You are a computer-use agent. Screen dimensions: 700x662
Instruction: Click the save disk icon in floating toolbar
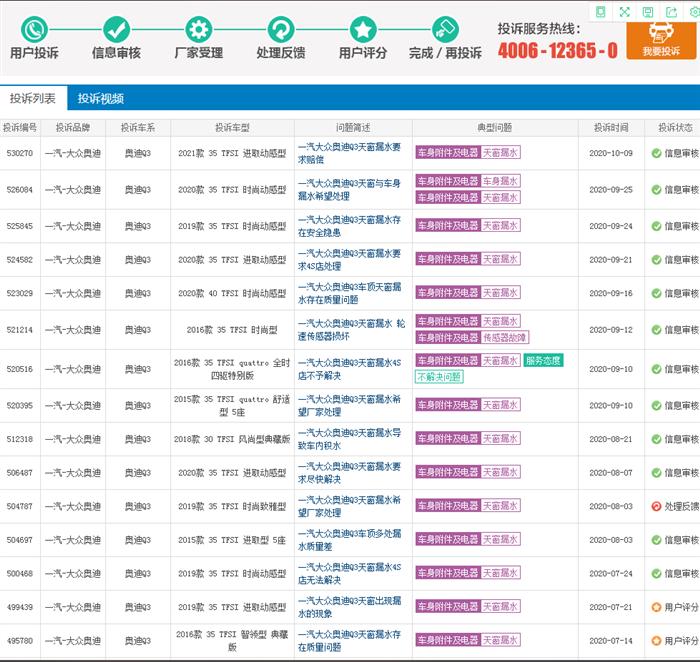point(648,12)
